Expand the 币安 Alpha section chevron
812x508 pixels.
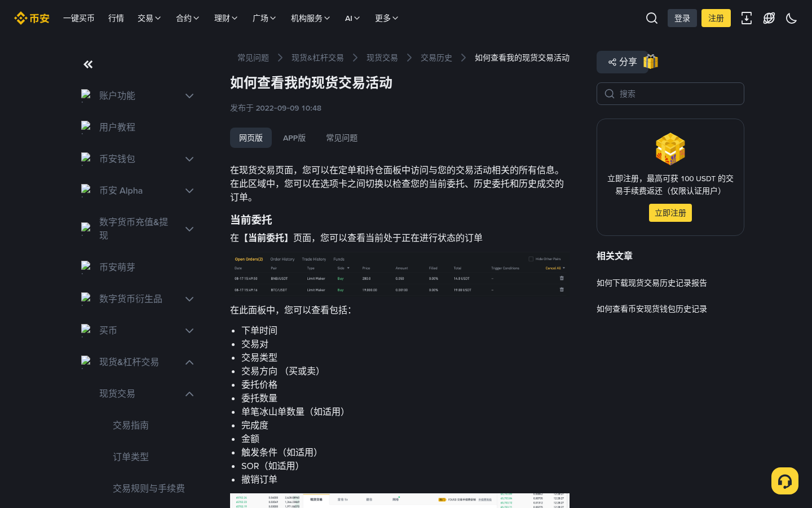pyautogui.click(x=189, y=191)
